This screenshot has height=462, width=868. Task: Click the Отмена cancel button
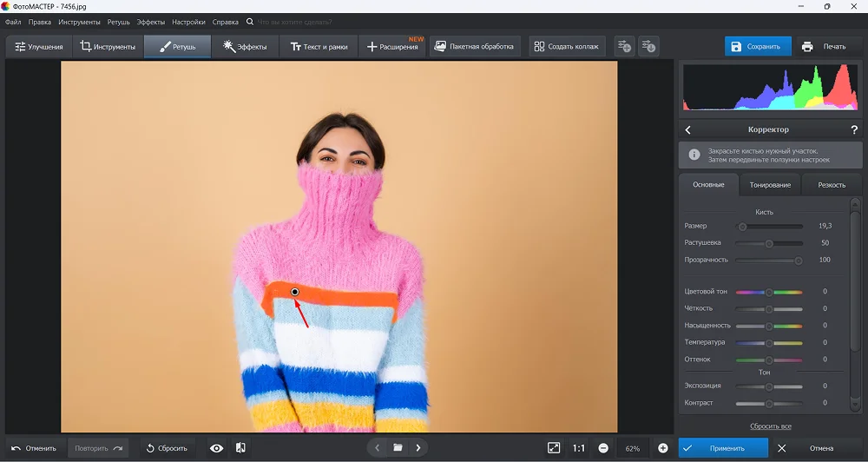(814, 448)
